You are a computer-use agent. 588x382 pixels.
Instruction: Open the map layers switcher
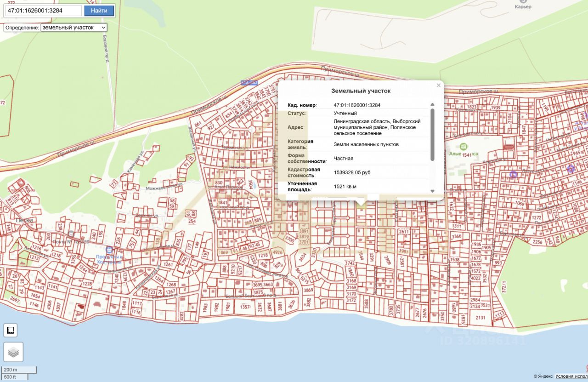[13, 352]
